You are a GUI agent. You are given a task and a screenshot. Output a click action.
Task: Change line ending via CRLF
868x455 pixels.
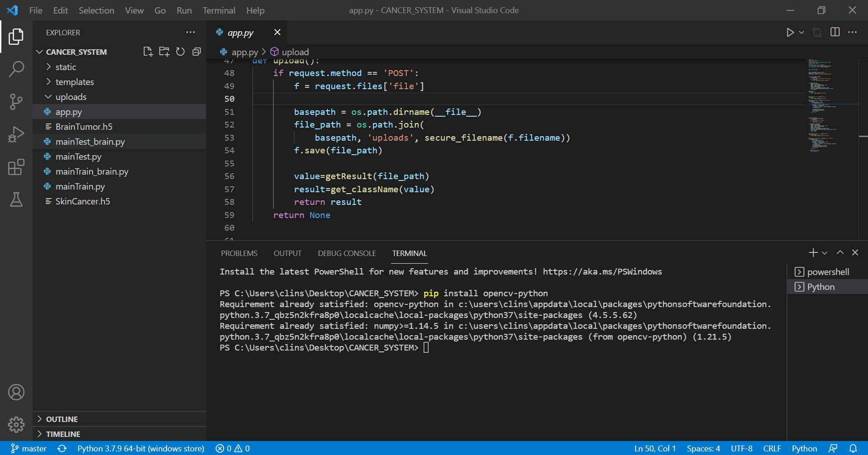click(772, 448)
